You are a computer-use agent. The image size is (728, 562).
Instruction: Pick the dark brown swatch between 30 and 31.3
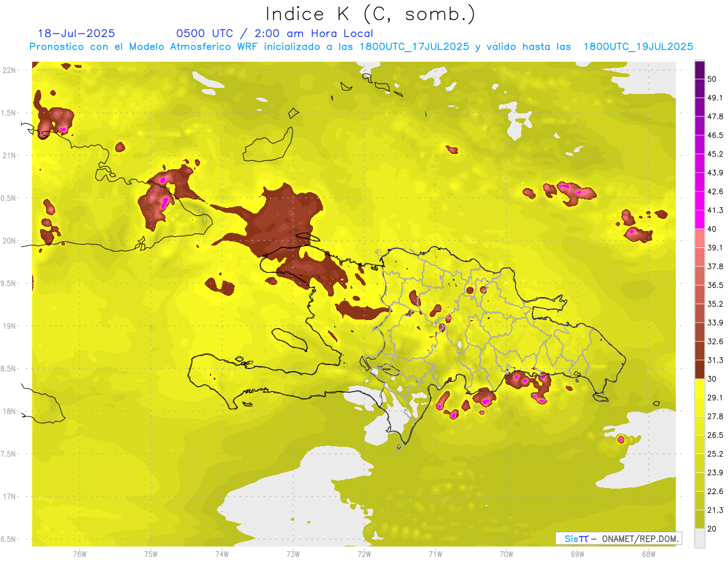[x=699, y=369]
